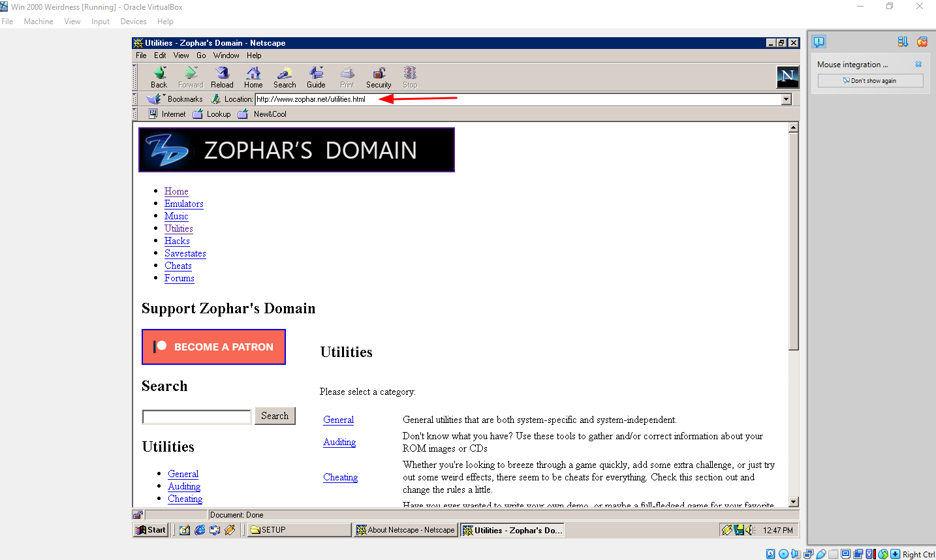Open the Windows Start button
Screen dimensions: 936x560
151,530
